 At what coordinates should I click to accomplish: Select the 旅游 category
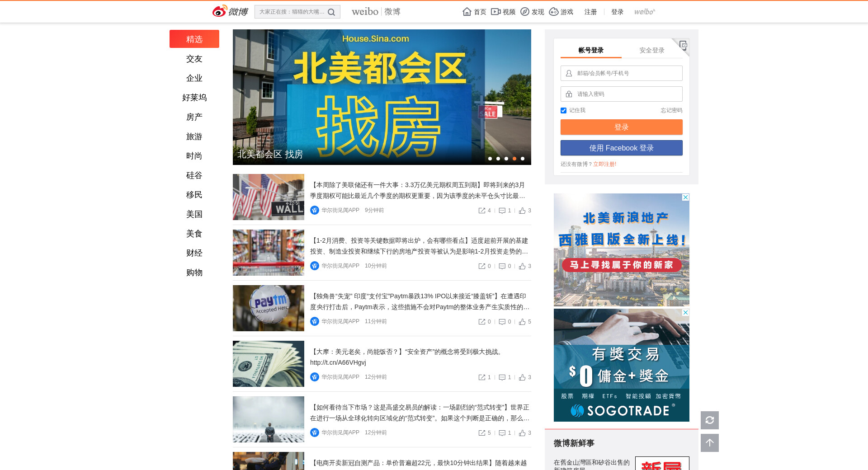tap(194, 136)
